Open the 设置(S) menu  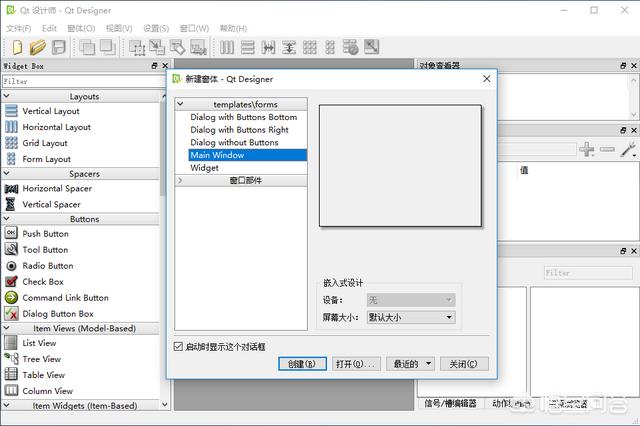tap(156, 28)
